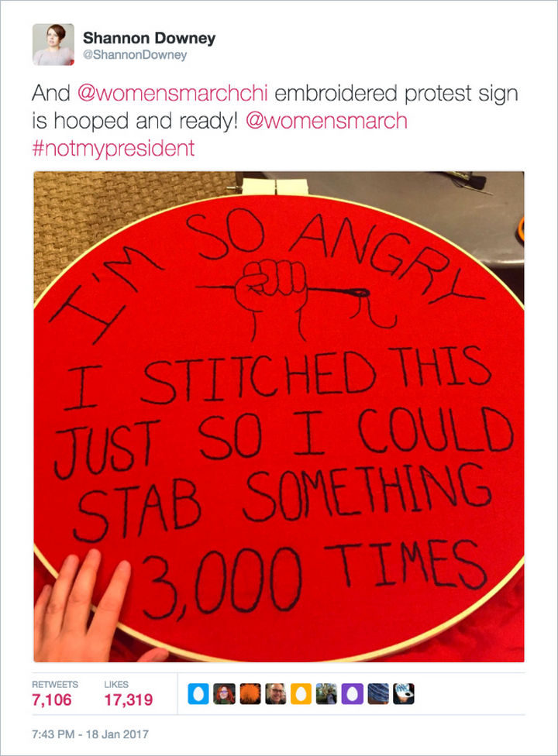View the 7,106 retweets list
This screenshot has width=558, height=756.
52,699
